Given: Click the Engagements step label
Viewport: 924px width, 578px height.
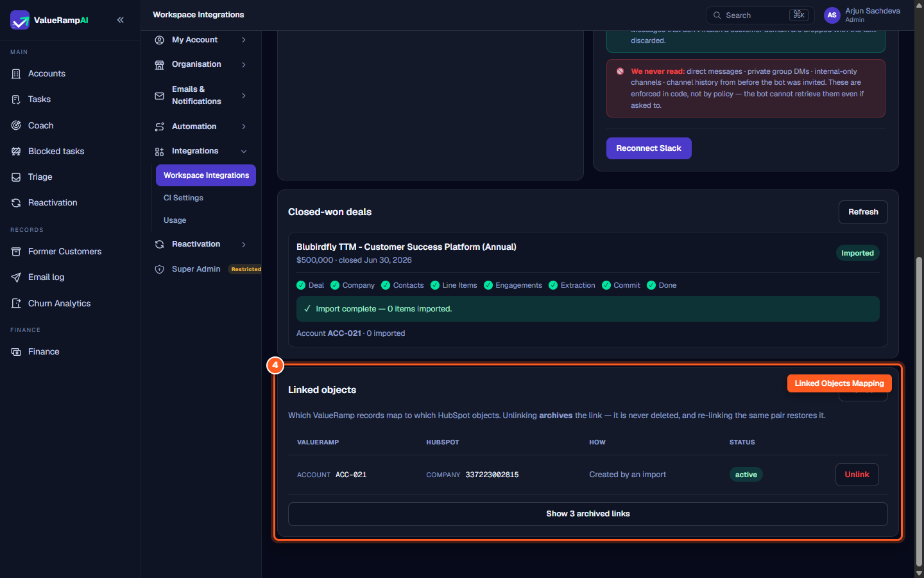Looking at the screenshot, I should coord(518,285).
